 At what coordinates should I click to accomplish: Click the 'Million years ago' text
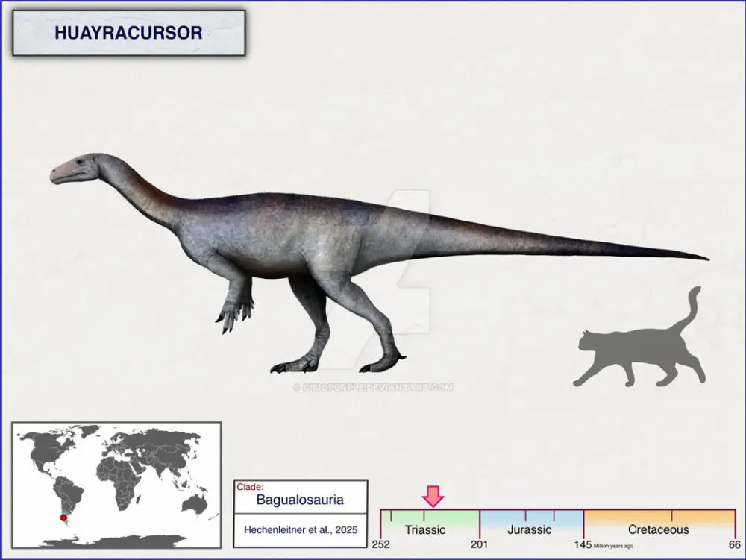[613, 546]
